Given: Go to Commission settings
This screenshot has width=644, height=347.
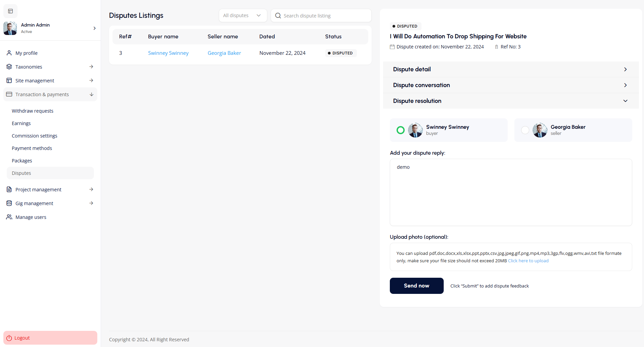Looking at the screenshot, I should (x=34, y=136).
